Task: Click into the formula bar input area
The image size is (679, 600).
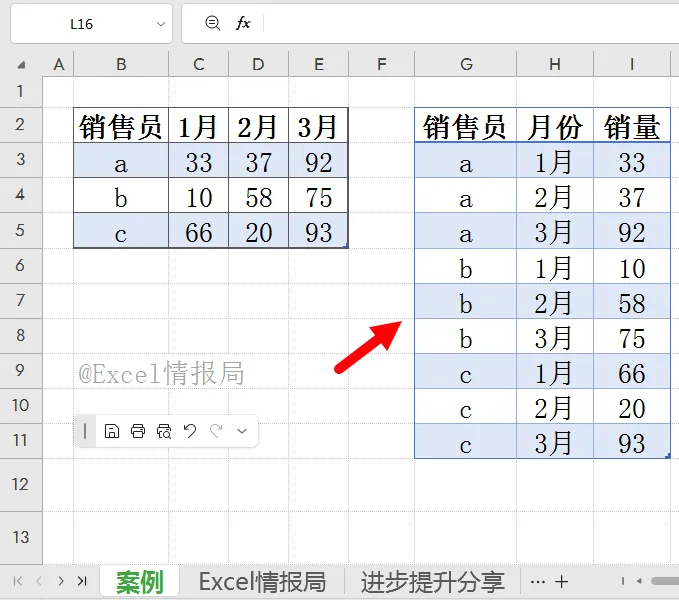Action: click(x=471, y=24)
